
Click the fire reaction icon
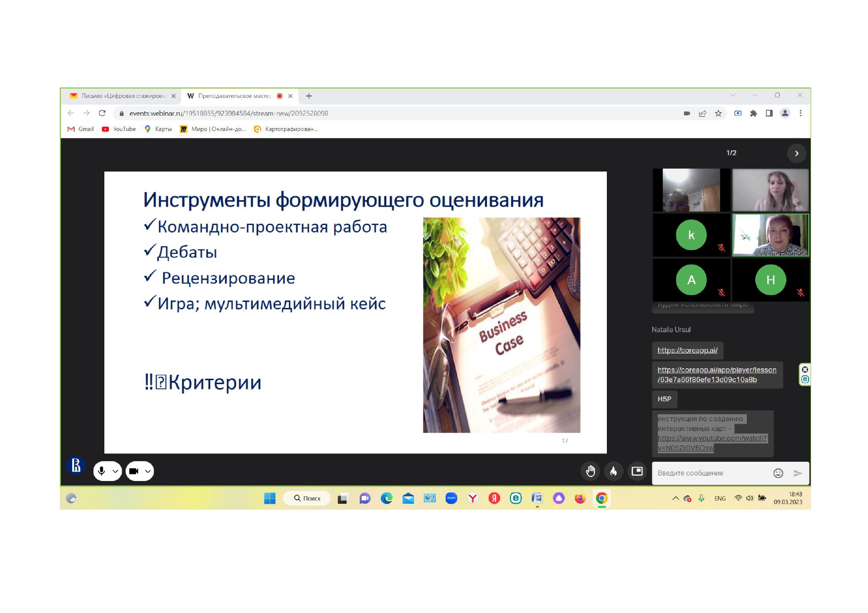613,471
